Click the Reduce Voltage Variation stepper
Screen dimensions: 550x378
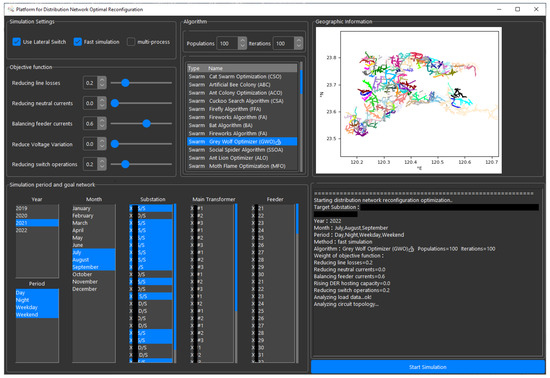click(x=102, y=144)
